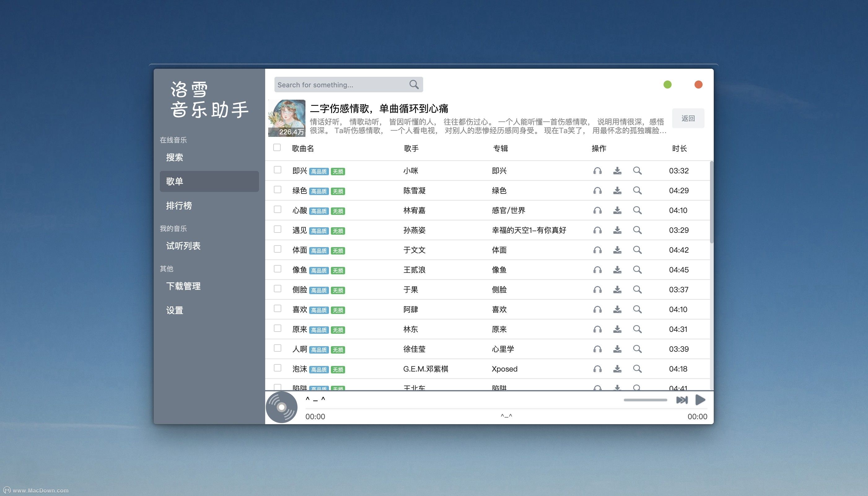Viewport: 868px width, 496px height.
Task: Click the 返回 button
Action: tap(688, 118)
